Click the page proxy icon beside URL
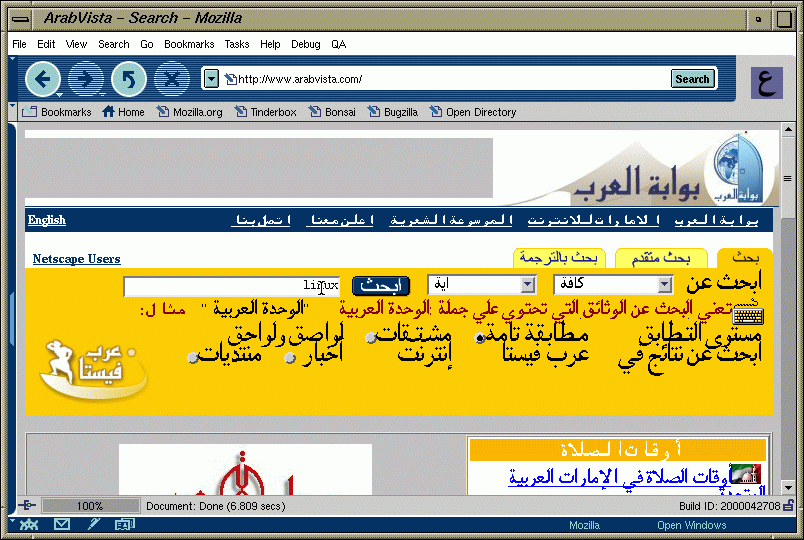The height and width of the screenshot is (540, 804). [230, 79]
